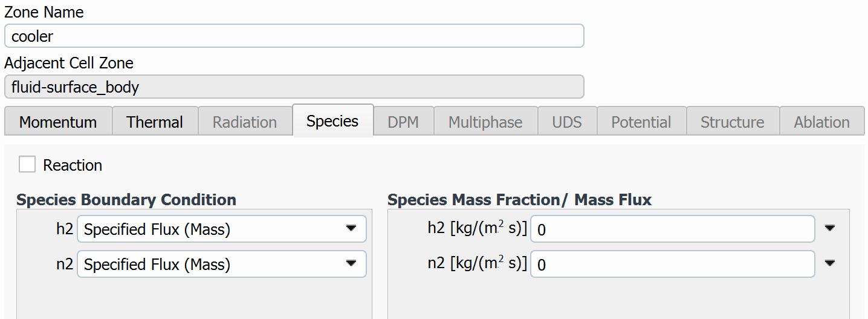The image size is (868, 319).
Task: Click the h2 mass flux value field
Action: click(x=672, y=229)
